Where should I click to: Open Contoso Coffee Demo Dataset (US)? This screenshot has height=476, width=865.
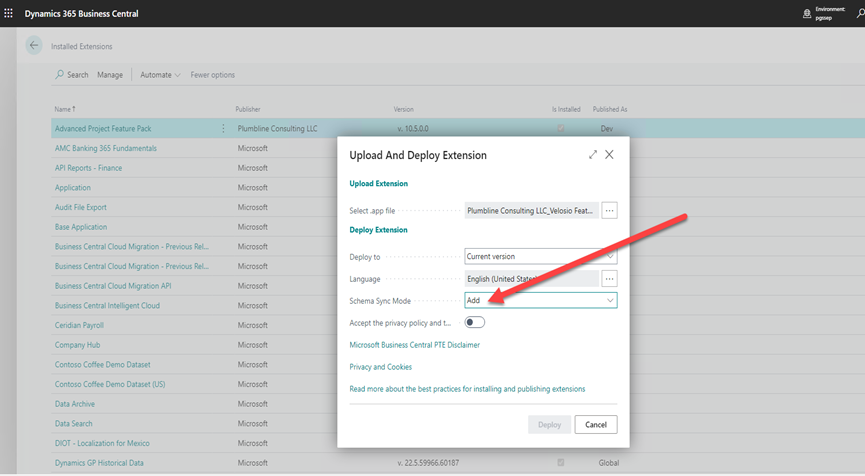[110, 384]
